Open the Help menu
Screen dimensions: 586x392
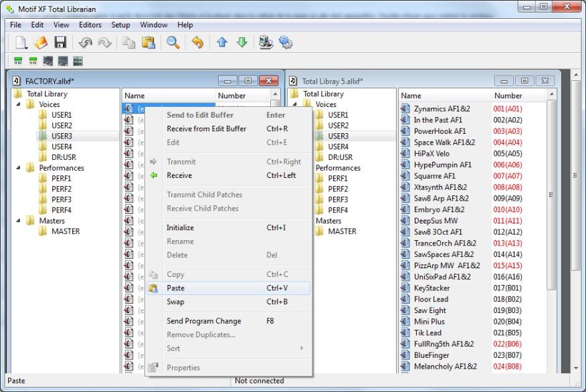pos(185,25)
